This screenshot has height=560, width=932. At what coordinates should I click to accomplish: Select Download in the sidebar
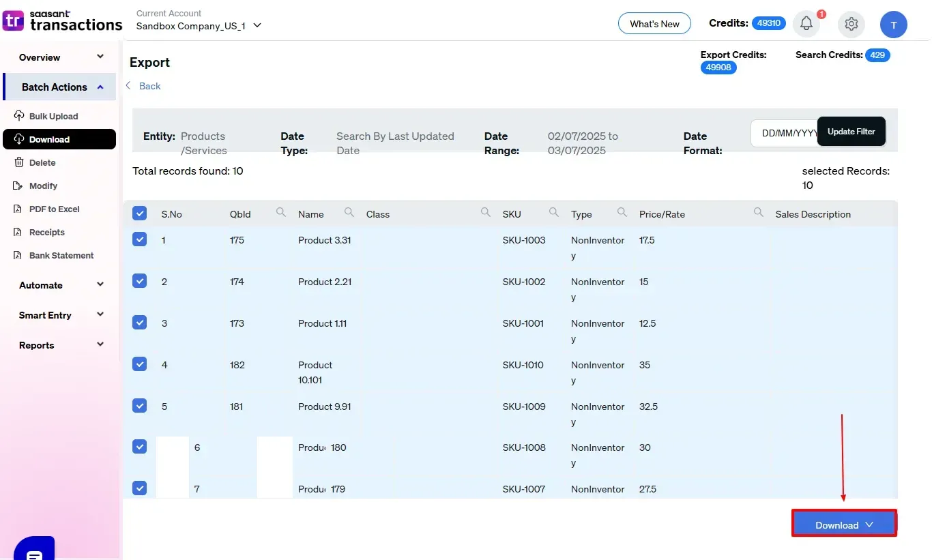(59, 139)
